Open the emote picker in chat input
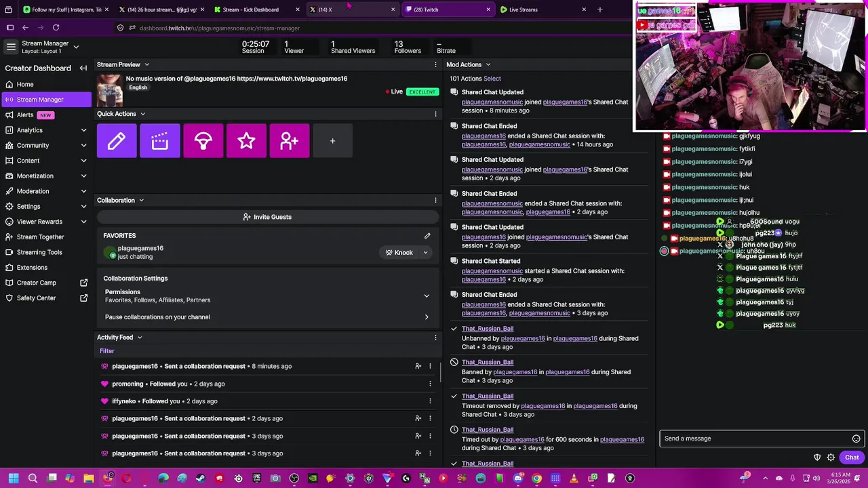 (856, 439)
